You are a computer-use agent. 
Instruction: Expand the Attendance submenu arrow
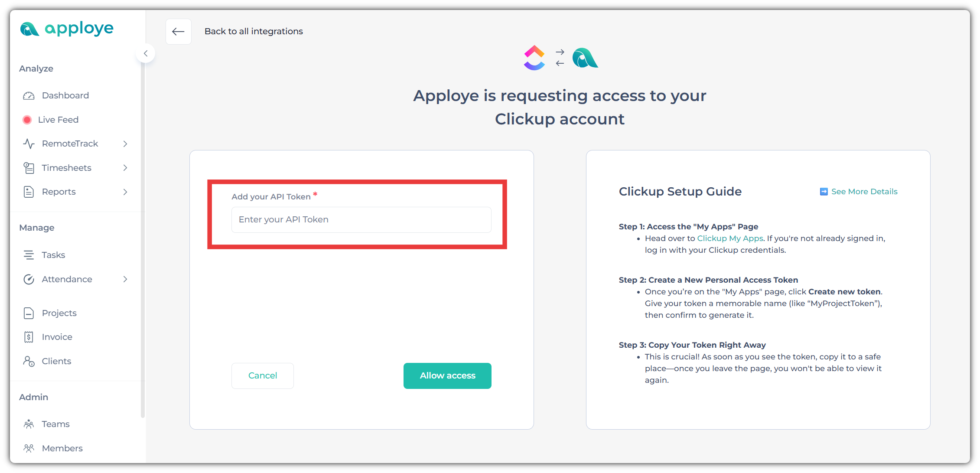(x=125, y=279)
